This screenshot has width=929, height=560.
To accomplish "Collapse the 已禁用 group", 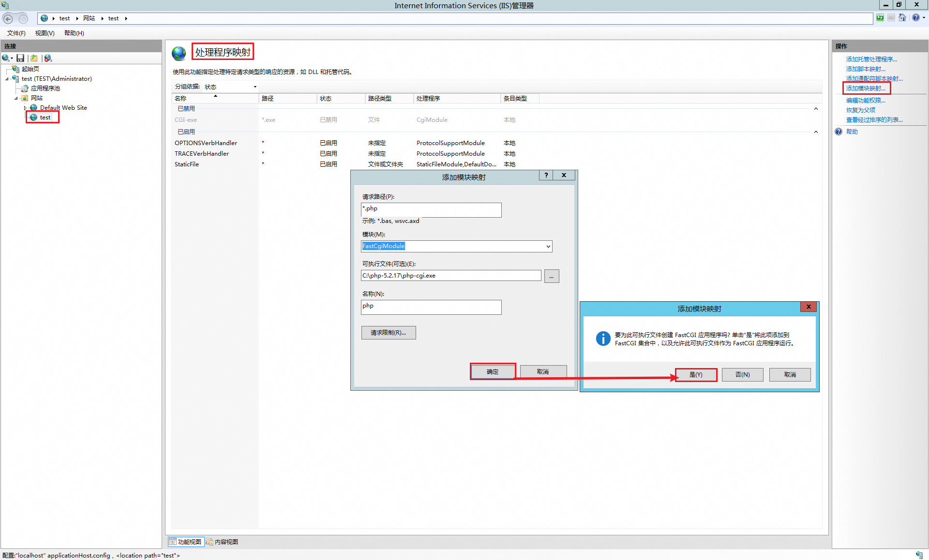I will click(816, 109).
